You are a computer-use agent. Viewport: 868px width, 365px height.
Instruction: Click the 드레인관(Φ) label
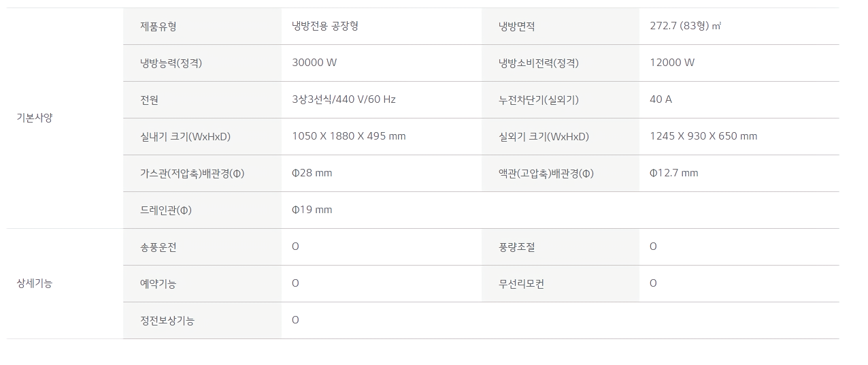pyautogui.click(x=166, y=210)
